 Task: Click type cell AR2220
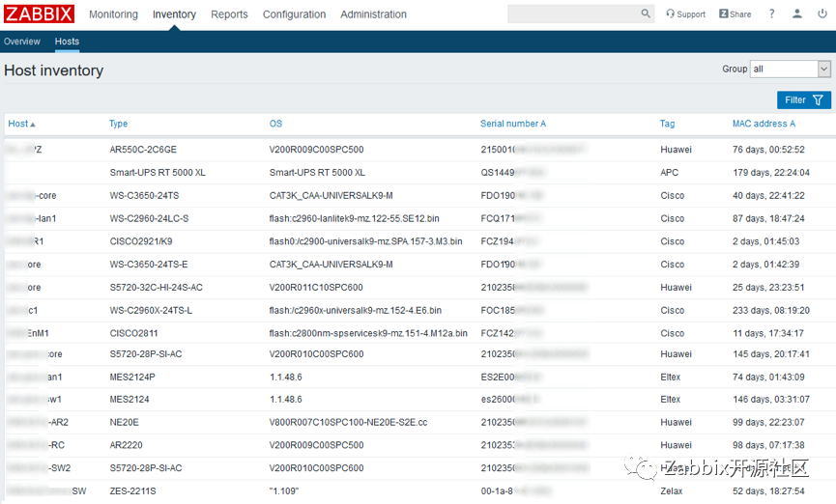[127, 445]
